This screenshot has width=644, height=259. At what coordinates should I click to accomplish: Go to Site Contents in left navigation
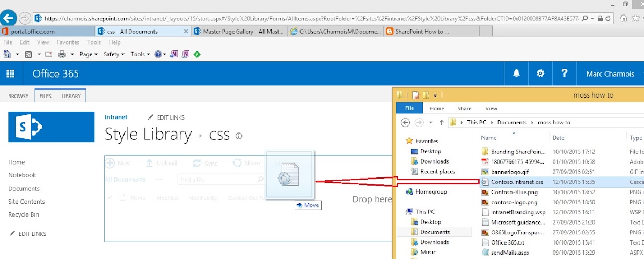(26, 202)
